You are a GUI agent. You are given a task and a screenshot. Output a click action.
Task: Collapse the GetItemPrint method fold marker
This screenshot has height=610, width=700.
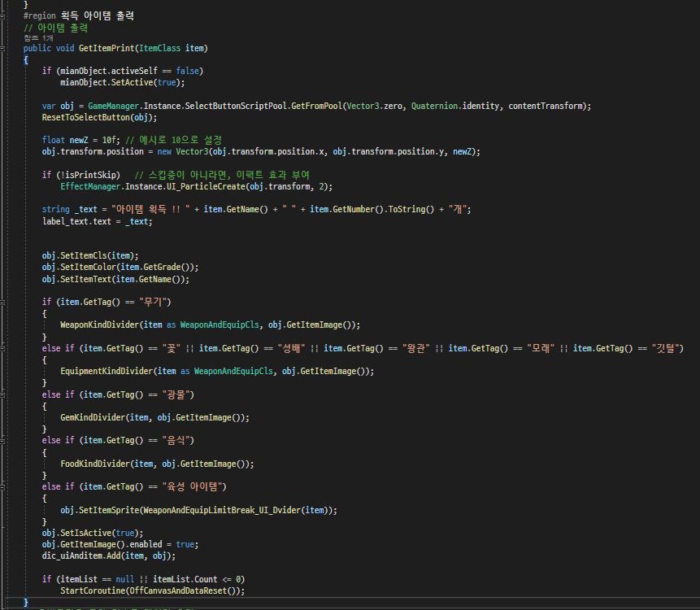pos(2,48)
